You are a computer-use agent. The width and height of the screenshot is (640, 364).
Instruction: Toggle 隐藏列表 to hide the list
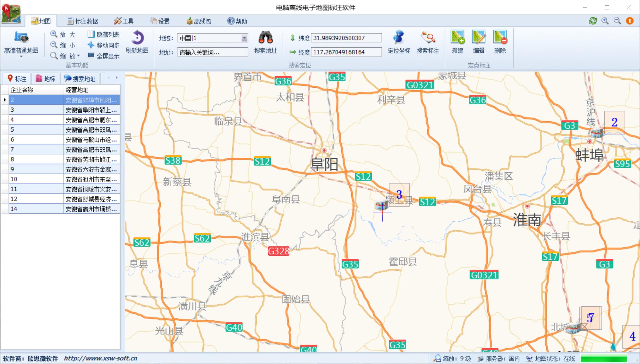(x=103, y=34)
